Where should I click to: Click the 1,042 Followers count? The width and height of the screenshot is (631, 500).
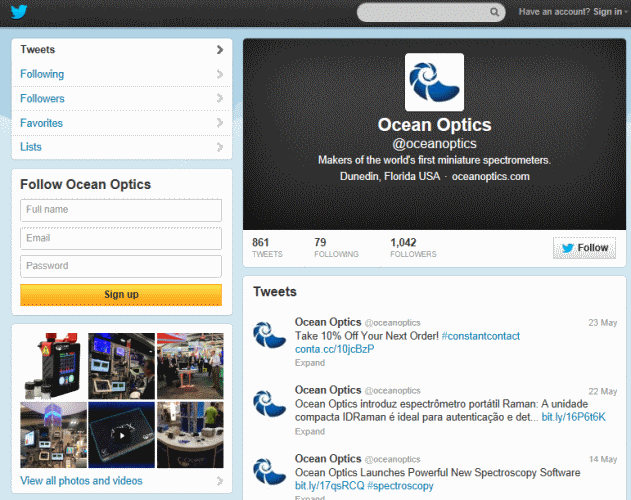pyautogui.click(x=413, y=248)
